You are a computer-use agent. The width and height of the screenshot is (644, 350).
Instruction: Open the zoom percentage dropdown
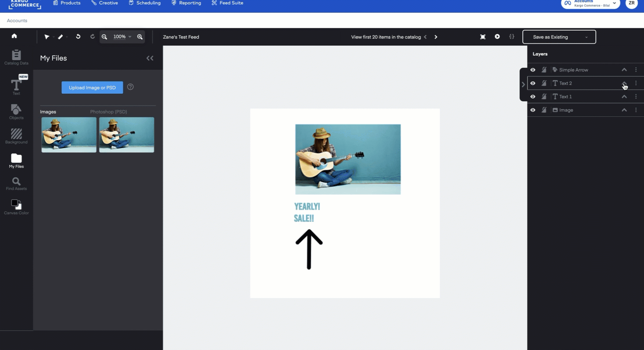(130, 37)
